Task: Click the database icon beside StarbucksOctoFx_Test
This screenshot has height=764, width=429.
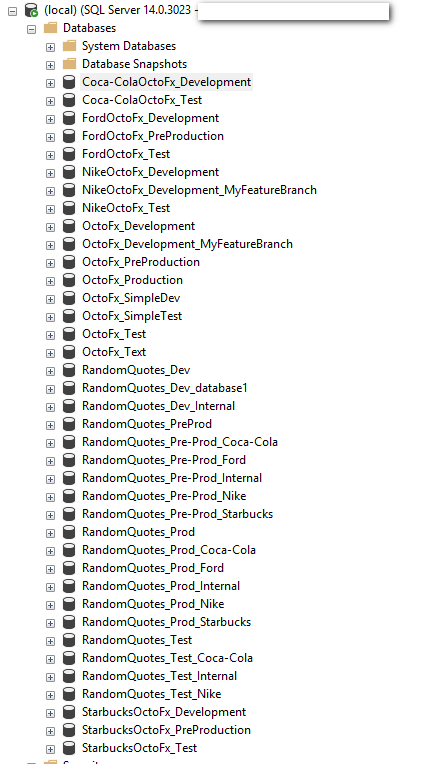Action: (69, 748)
